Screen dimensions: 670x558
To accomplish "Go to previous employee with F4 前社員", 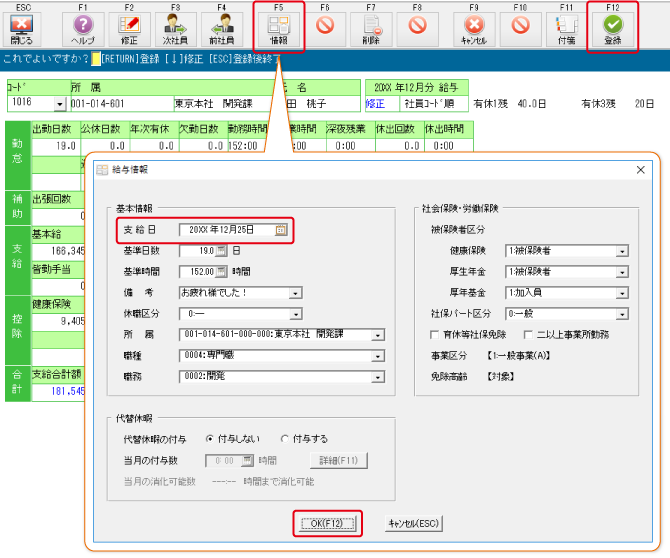I will point(222,29).
